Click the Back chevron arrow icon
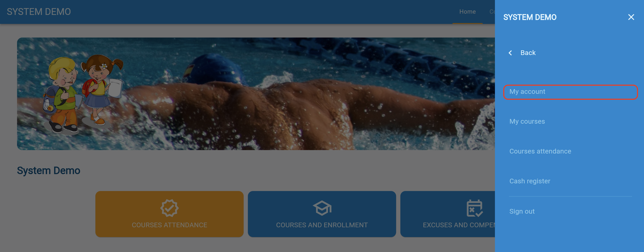This screenshot has height=252, width=644. 510,53
